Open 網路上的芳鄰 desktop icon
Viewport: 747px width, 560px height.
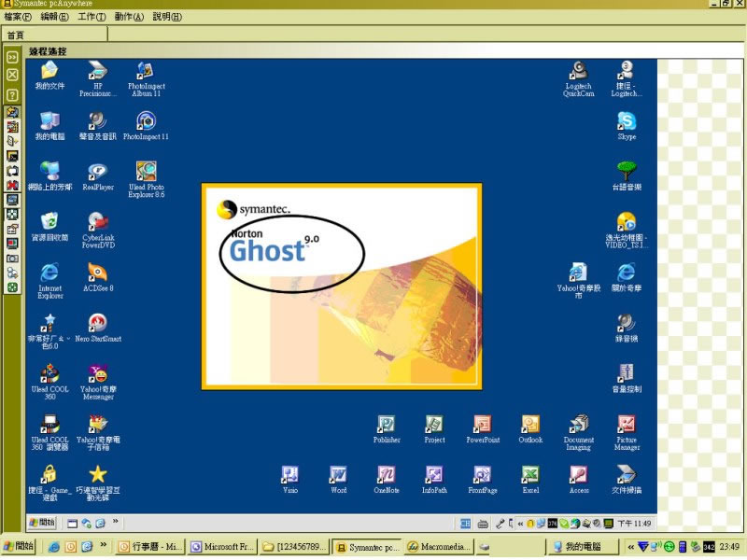click(x=49, y=176)
